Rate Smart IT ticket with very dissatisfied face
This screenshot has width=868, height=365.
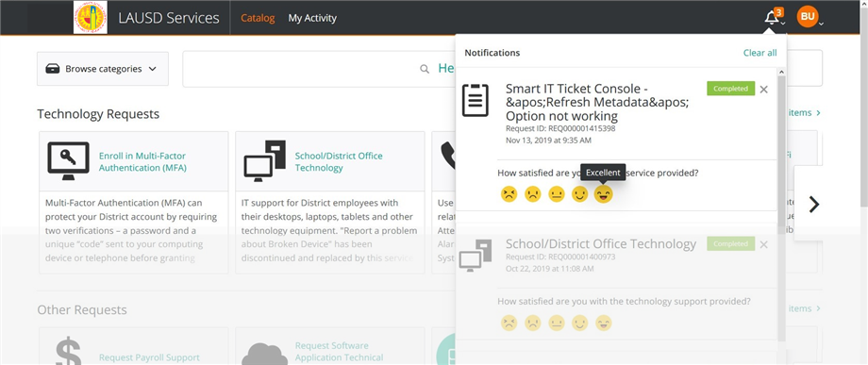pos(509,194)
